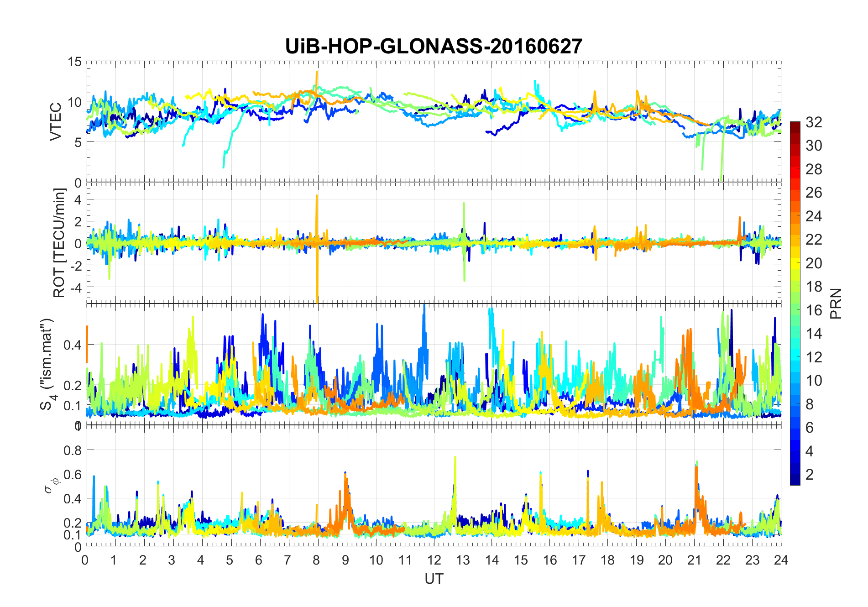Screen dimensions: 868x607
Task: Click UT axis tick label 3
Action: [x=172, y=560]
